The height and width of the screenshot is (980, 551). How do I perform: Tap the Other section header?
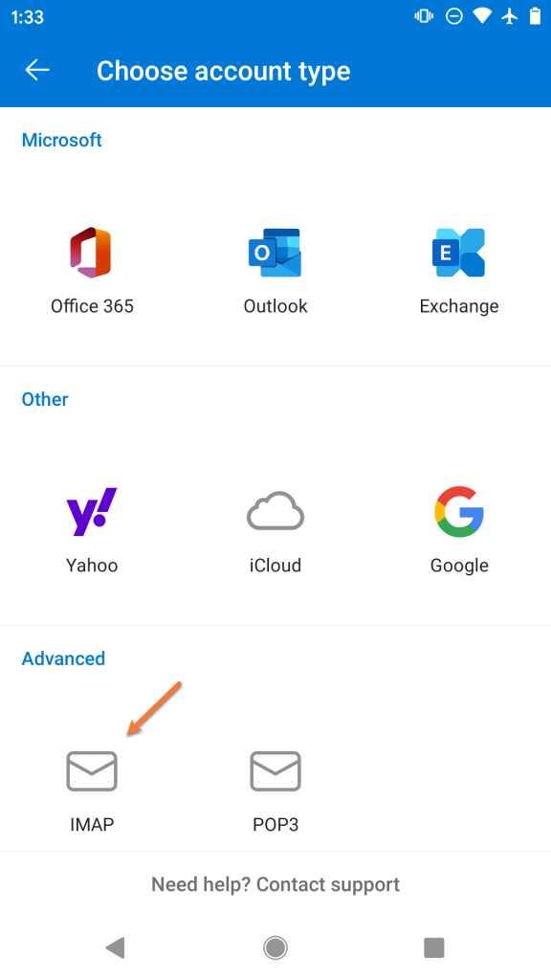[x=44, y=399]
